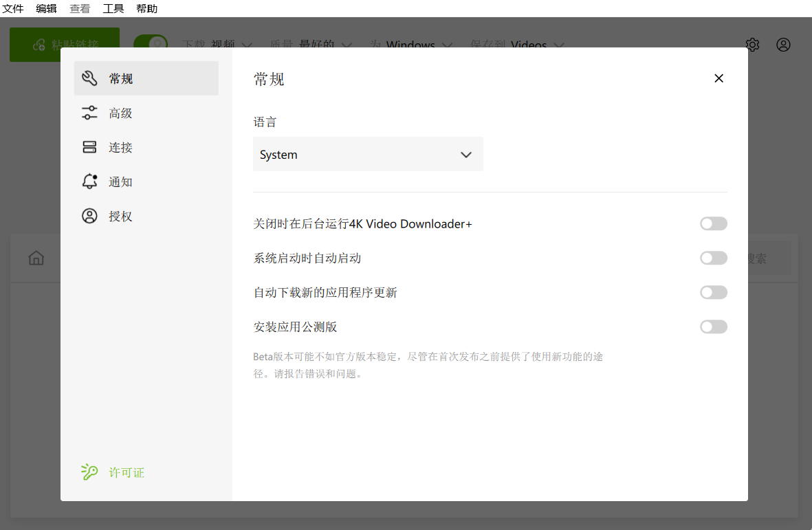Click the gear settings icon in toolbar

click(752, 45)
